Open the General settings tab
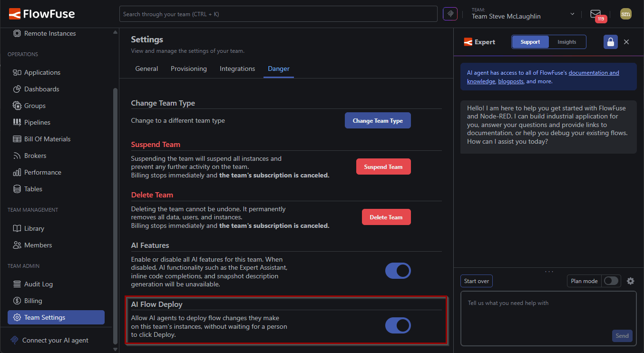 146,69
